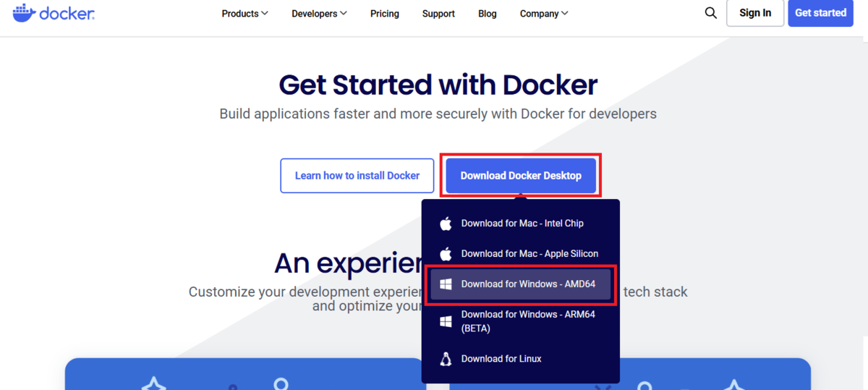
Task: Select Download for Mac - Apple Silicon
Action: [521, 254]
